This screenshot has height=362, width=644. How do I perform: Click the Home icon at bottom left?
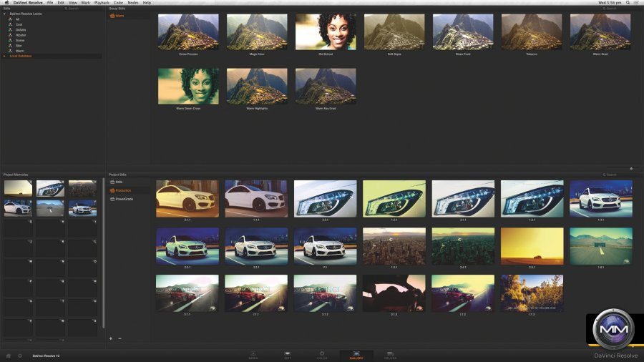click(x=9, y=356)
